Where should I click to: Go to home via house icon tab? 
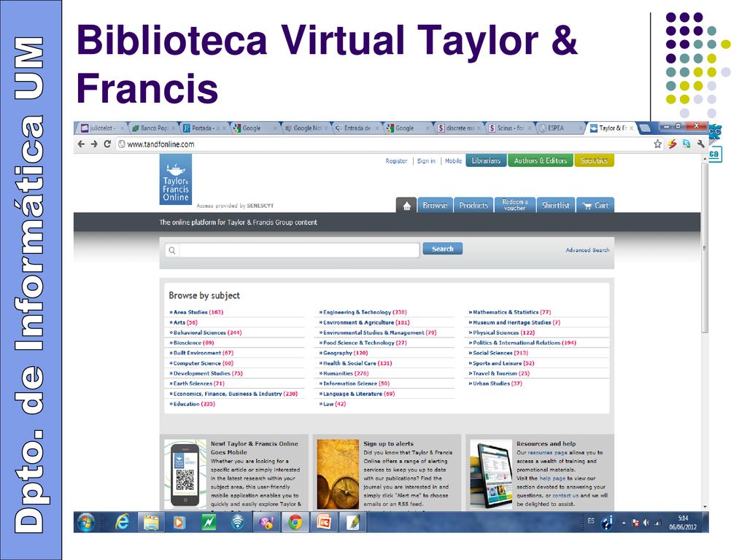[x=406, y=205]
